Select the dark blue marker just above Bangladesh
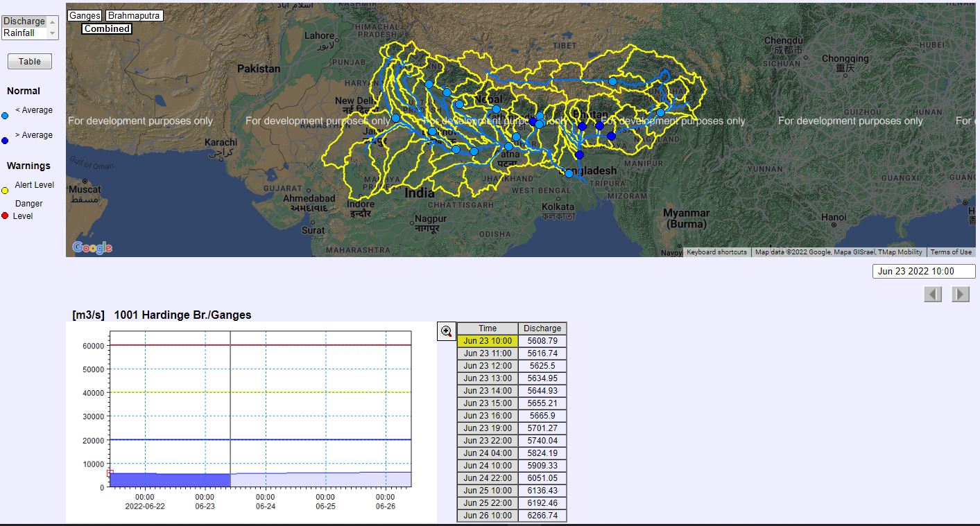Screen dimensions: 980x526 [x=579, y=155]
